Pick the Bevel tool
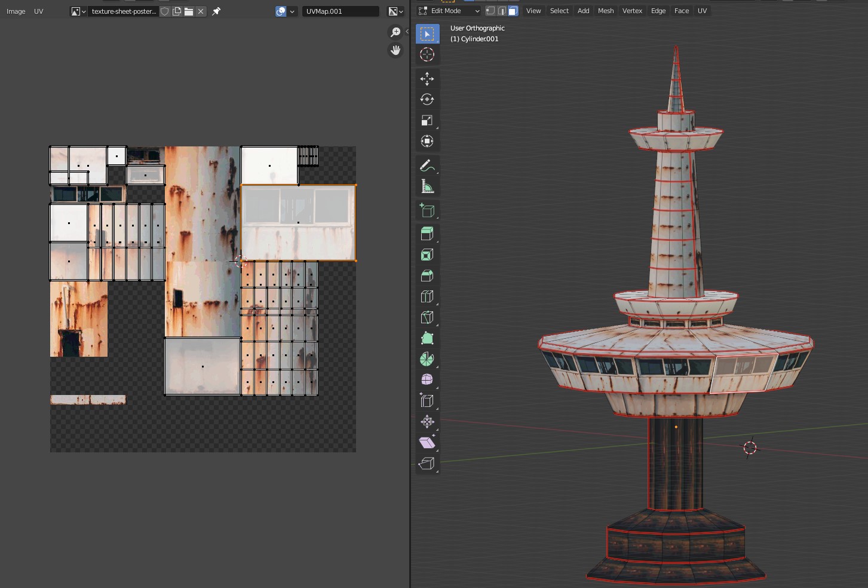 point(427,276)
